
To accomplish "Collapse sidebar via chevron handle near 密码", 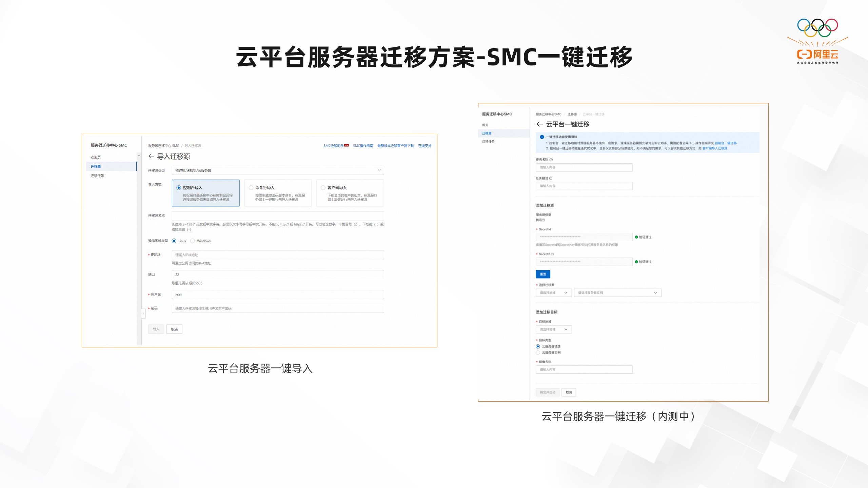I will pos(143,313).
